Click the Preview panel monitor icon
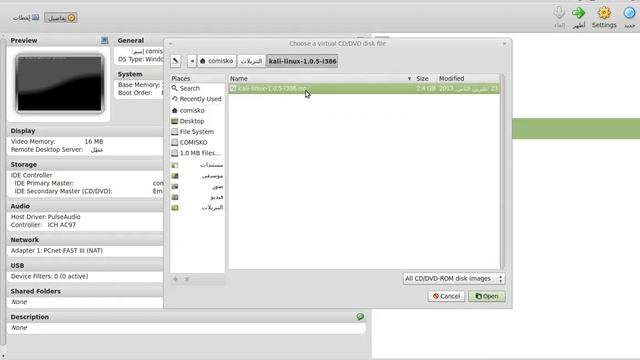Image resolution: width=640 pixels, height=360 pixels. click(x=104, y=40)
